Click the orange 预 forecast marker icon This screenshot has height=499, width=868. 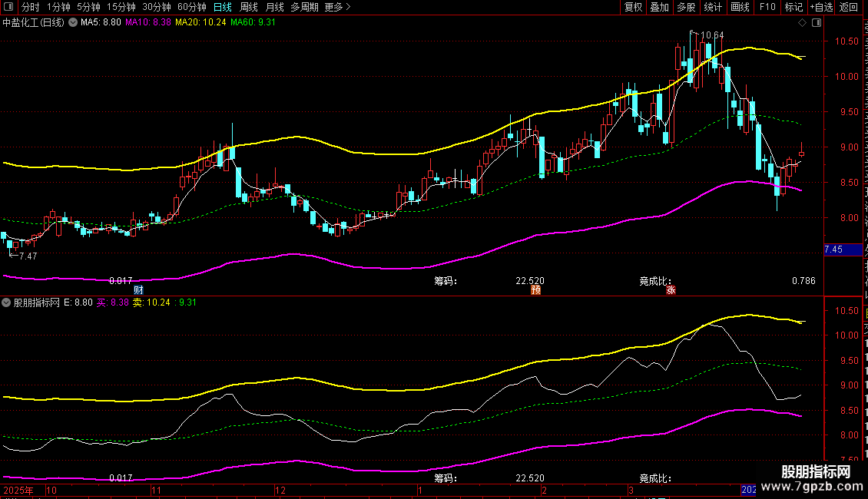click(536, 290)
